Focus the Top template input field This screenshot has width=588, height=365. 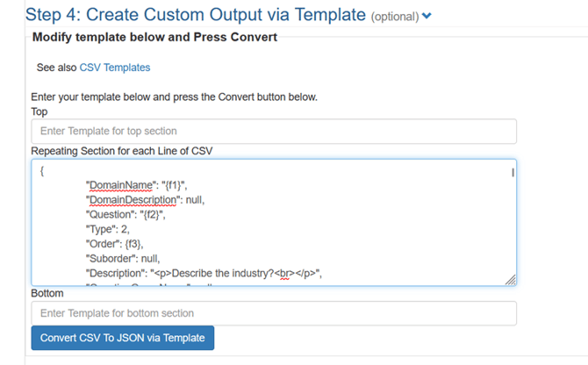[273, 132]
